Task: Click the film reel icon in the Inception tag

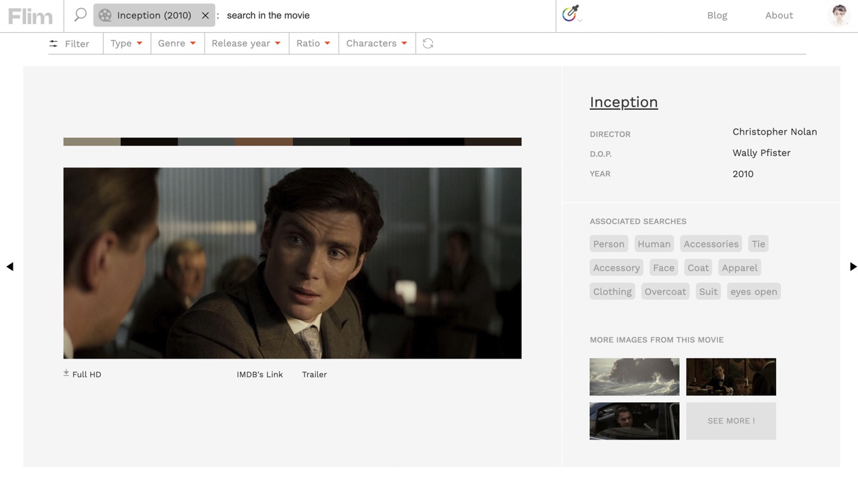Action: 105,15
